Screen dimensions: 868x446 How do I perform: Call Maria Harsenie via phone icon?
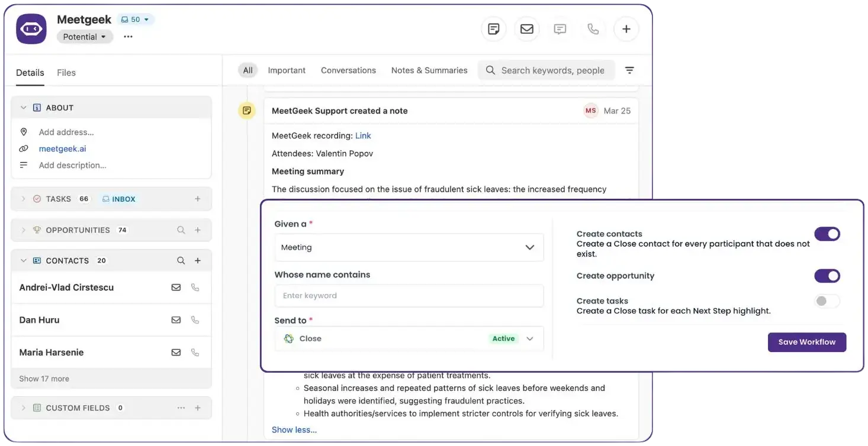coord(195,353)
